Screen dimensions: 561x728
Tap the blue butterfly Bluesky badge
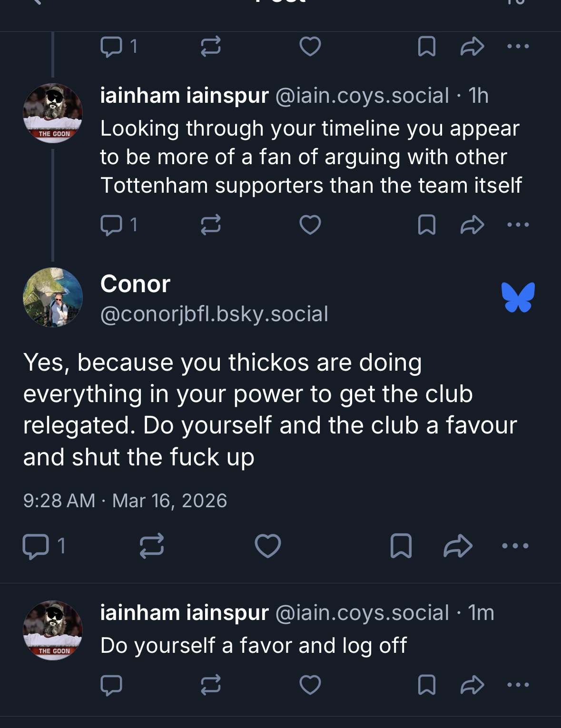(x=518, y=297)
